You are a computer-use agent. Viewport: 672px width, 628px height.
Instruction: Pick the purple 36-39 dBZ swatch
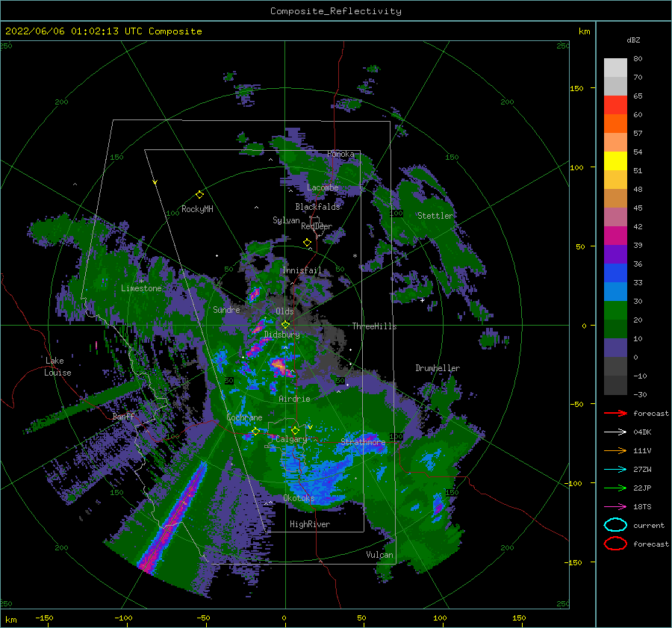click(x=615, y=255)
